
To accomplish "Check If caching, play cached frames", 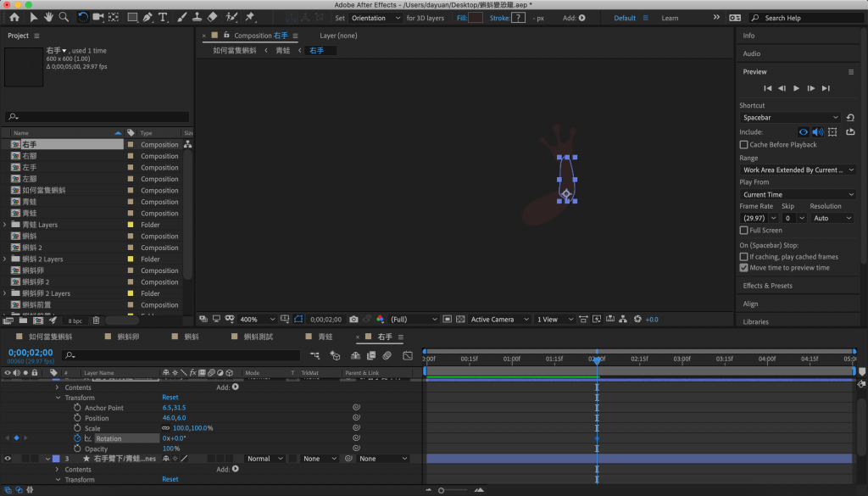I will [744, 257].
